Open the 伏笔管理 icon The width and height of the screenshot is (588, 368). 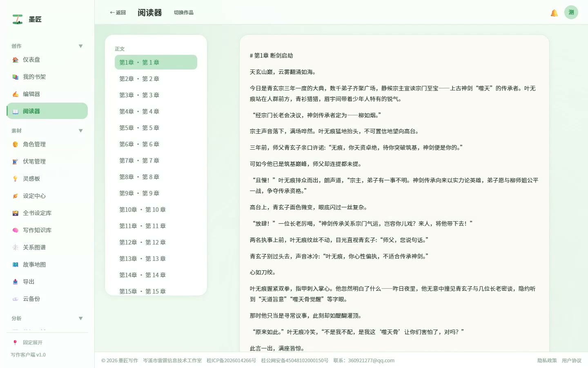click(16, 162)
